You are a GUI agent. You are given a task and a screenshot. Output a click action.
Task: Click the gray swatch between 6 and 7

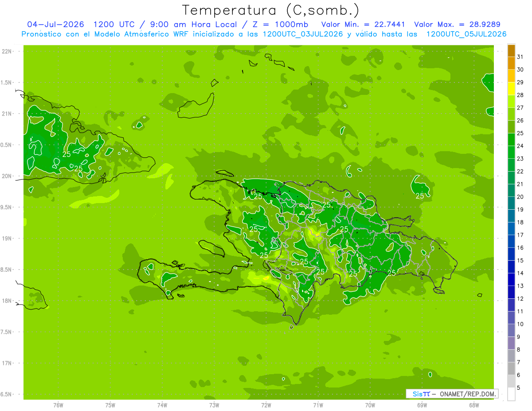(512, 369)
